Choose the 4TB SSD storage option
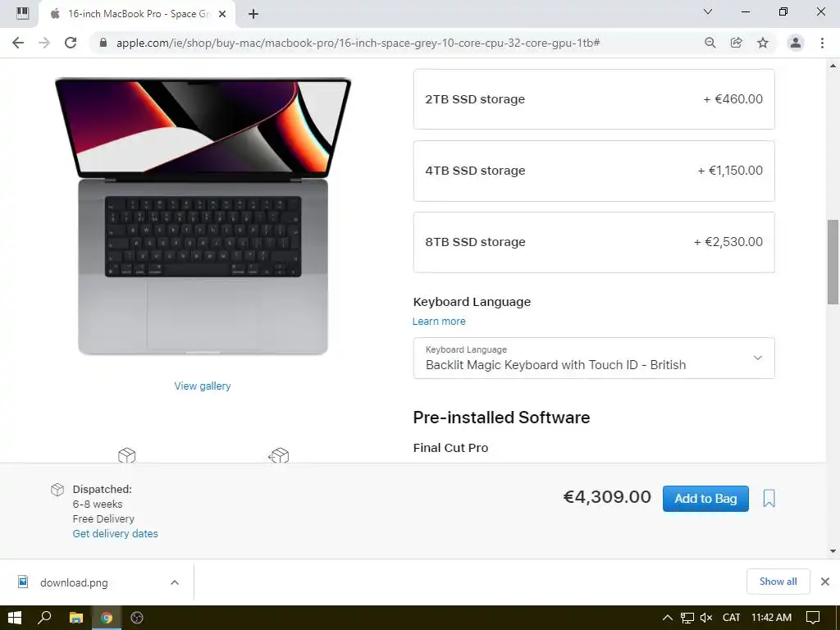The height and width of the screenshot is (630, 840). pyautogui.click(x=594, y=171)
